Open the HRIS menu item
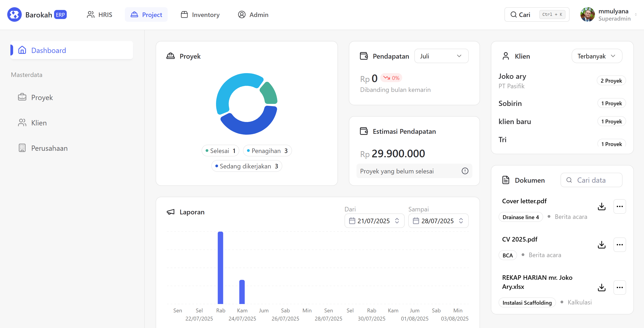This screenshot has width=644, height=328. (100, 14)
